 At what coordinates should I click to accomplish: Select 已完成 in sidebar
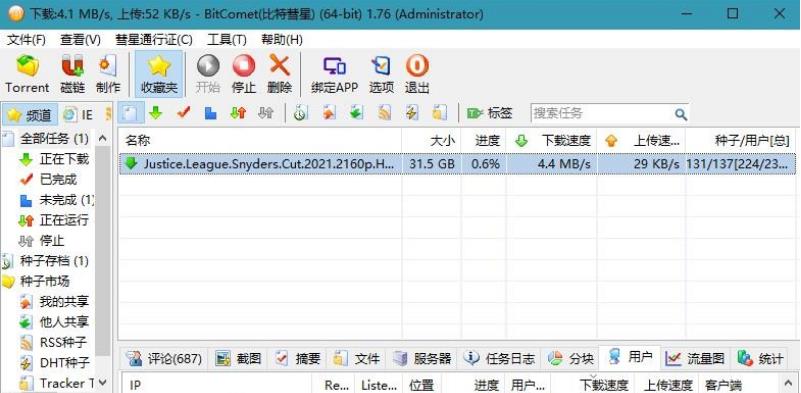(x=58, y=179)
